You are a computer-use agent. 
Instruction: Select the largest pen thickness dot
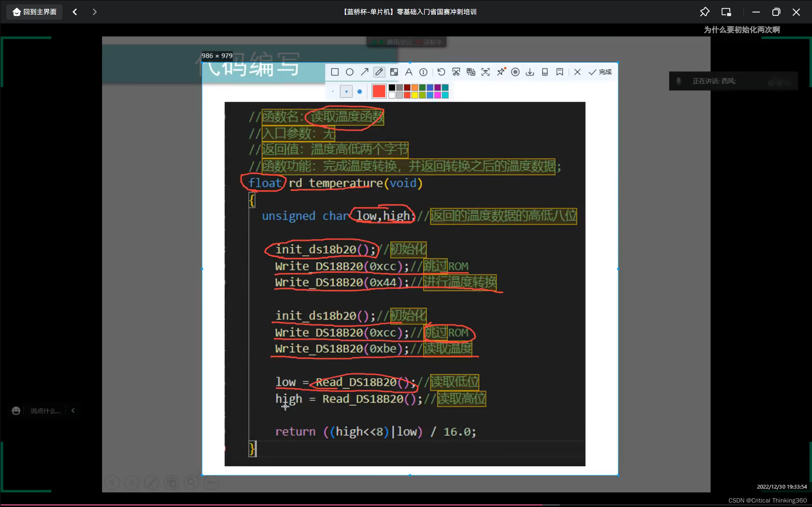coord(360,91)
